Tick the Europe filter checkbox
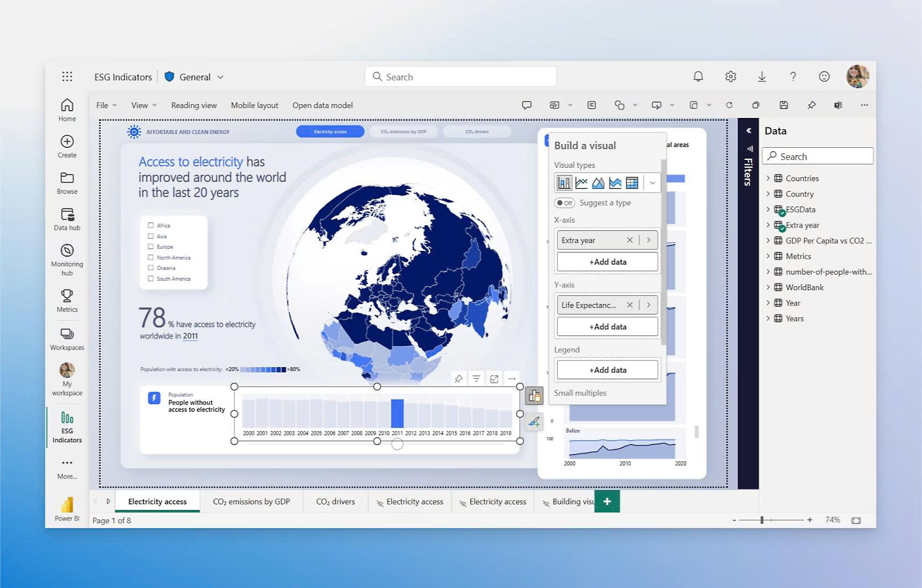This screenshot has height=588, width=922. tap(151, 247)
